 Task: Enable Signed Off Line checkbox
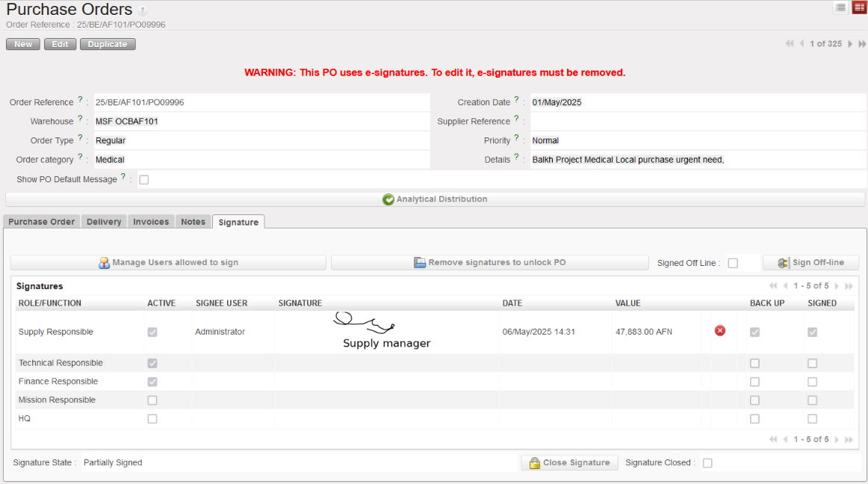(x=733, y=263)
